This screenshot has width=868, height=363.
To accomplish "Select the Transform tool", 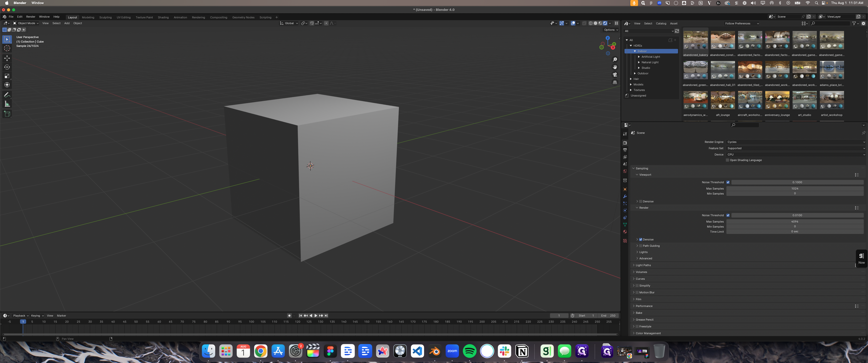I will pyautogui.click(x=7, y=84).
